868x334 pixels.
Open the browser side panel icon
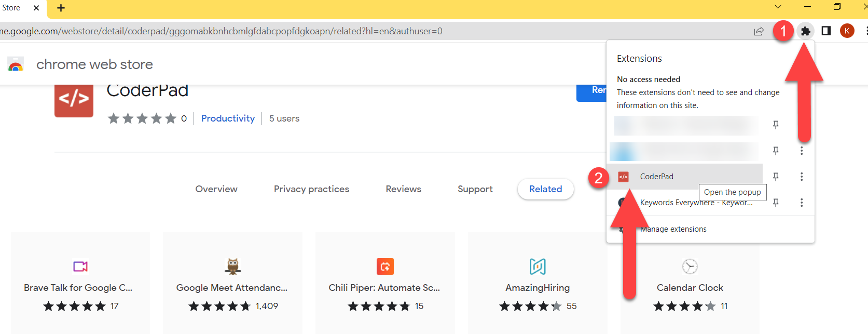click(826, 31)
